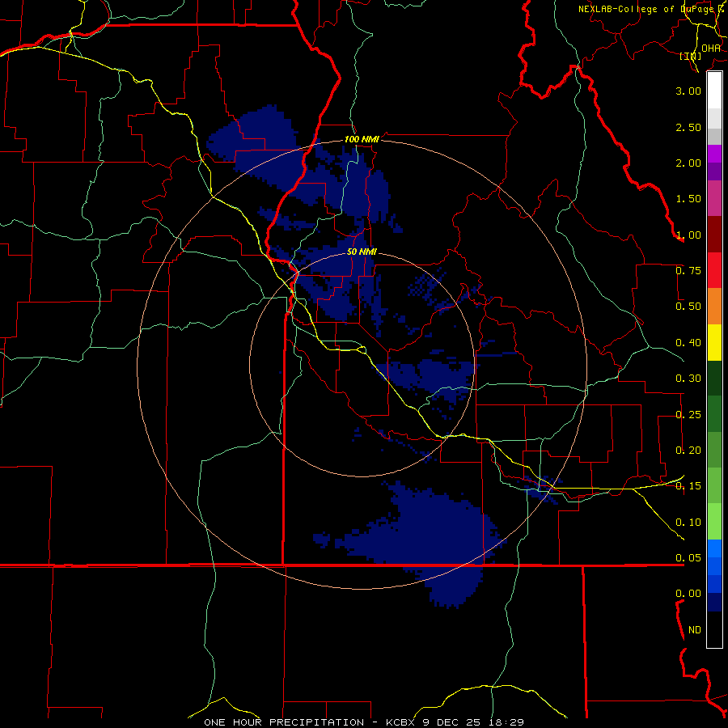Select the ND legend label
The width and height of the screenshot is (728, 728).
pyautogui.click(x=695, y=630)
